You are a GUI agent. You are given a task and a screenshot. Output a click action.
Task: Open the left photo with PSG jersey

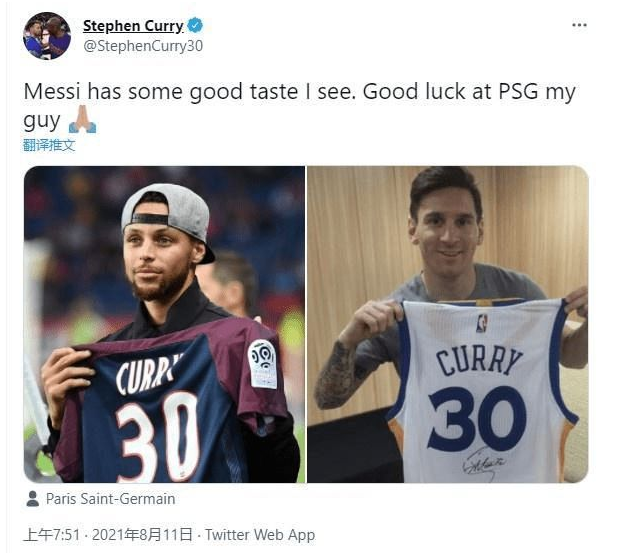click(164, 324)
